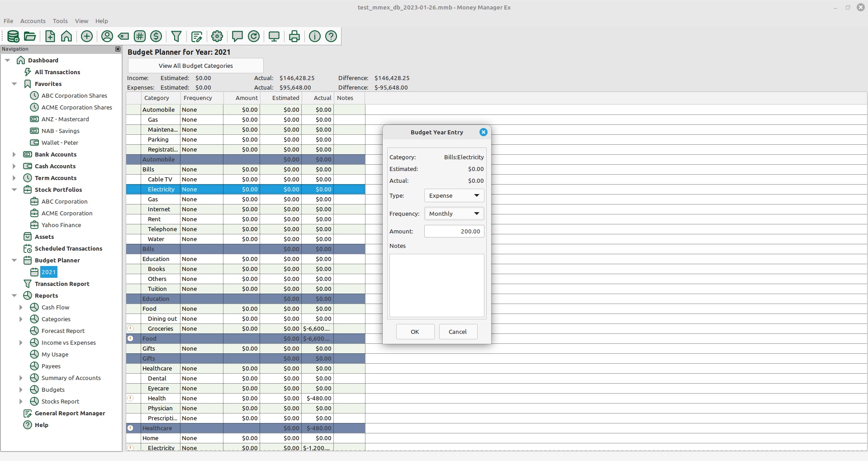
Task: Click OK in Budget Year Entry
Action: pyautogui.click(x=415, y=332)
